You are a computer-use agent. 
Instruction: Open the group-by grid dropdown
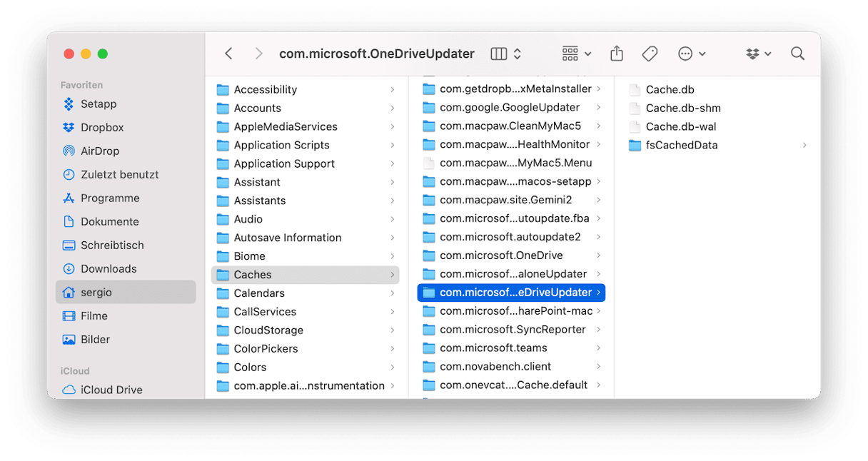[x=577, y=54]
